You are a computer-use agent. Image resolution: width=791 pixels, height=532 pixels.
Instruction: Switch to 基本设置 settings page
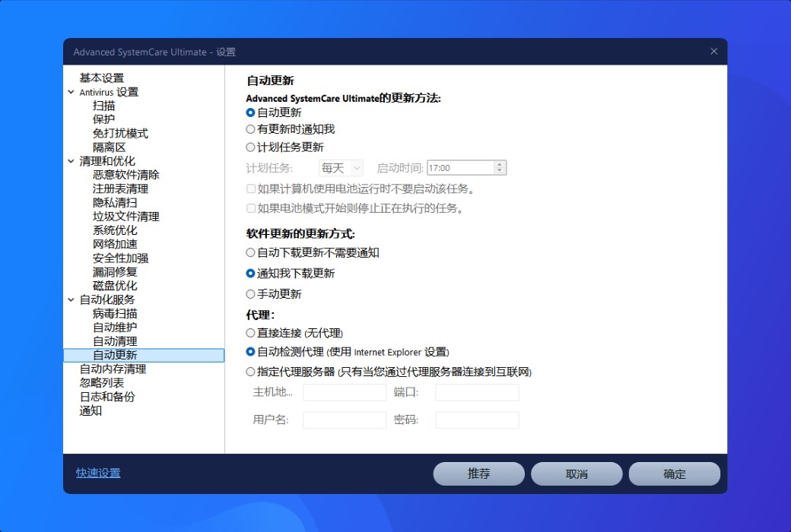click(99, 77)
